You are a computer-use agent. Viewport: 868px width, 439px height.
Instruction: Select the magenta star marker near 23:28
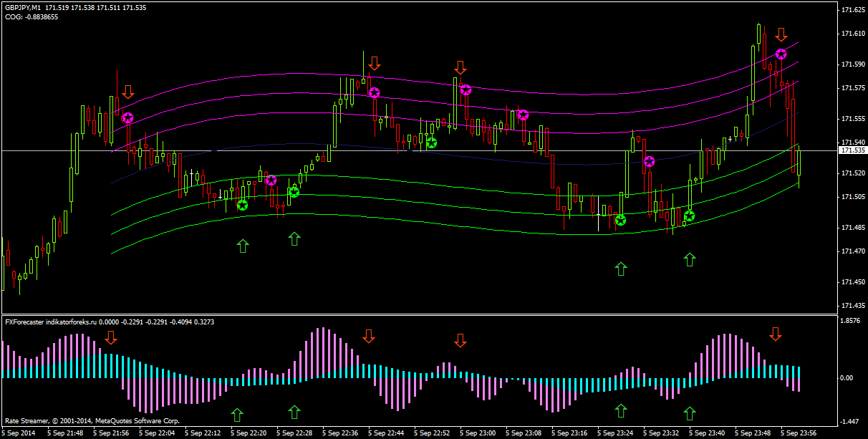[649, 161]
